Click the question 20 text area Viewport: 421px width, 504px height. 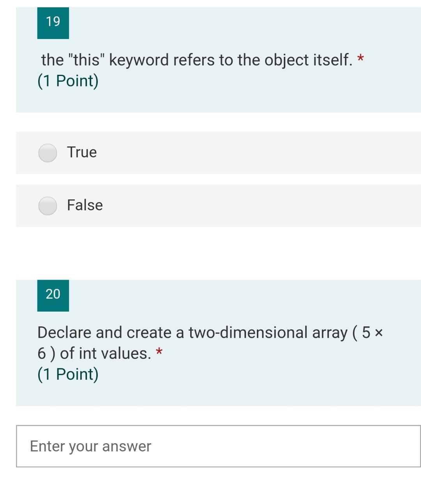click(x=210, y=343)
